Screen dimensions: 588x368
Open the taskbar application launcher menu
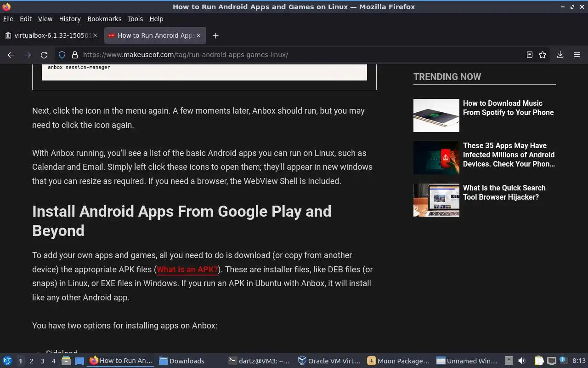tap(7, 361)
